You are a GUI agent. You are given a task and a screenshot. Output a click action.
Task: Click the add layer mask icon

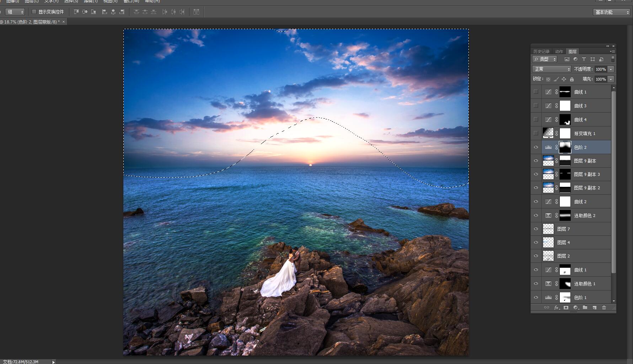click(x=566, y=308)
